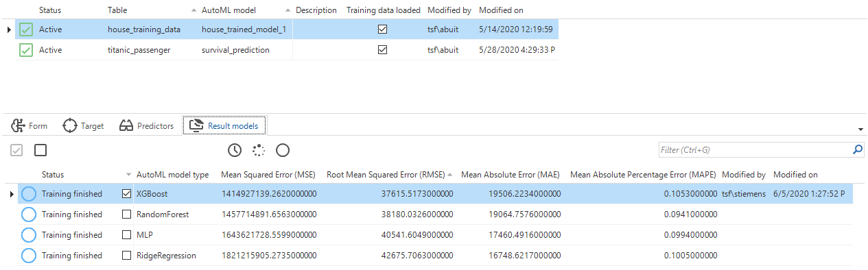Click green active status icon for house_training_data

pyautogui.click(x=25, y=29)
